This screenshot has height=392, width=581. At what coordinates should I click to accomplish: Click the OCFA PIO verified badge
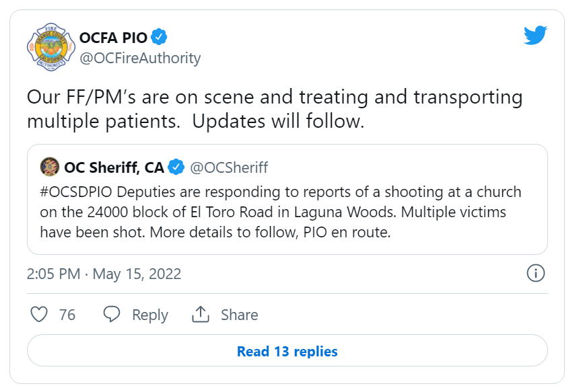coord(159,37)
